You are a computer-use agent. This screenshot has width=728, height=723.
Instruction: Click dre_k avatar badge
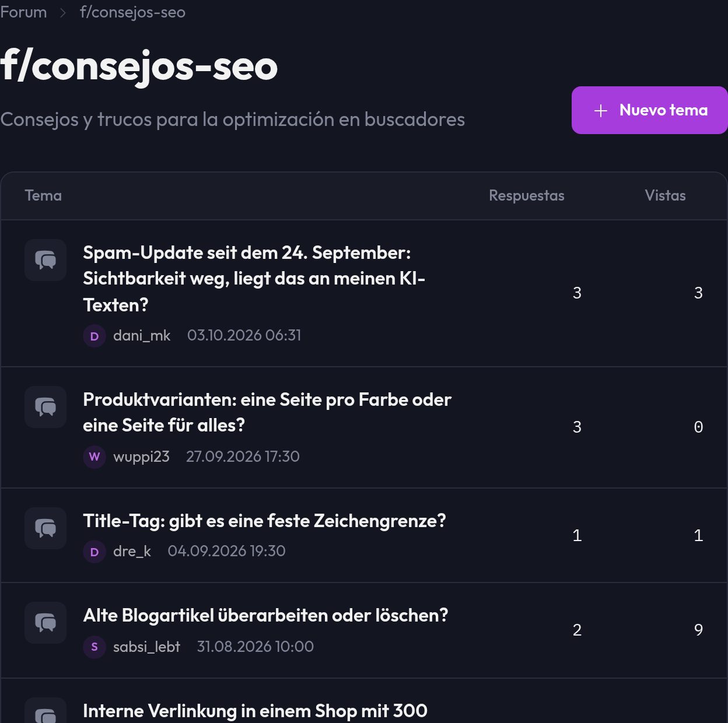point(94,552)
